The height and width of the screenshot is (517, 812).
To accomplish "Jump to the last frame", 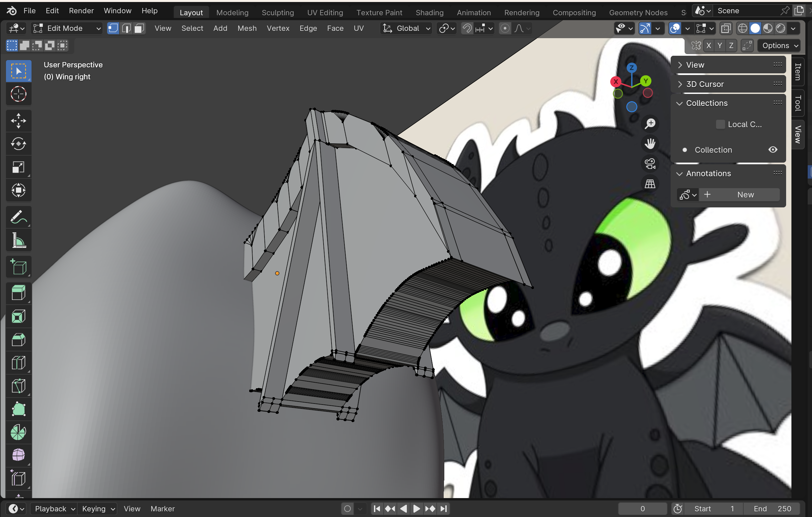I will [444, 508].
